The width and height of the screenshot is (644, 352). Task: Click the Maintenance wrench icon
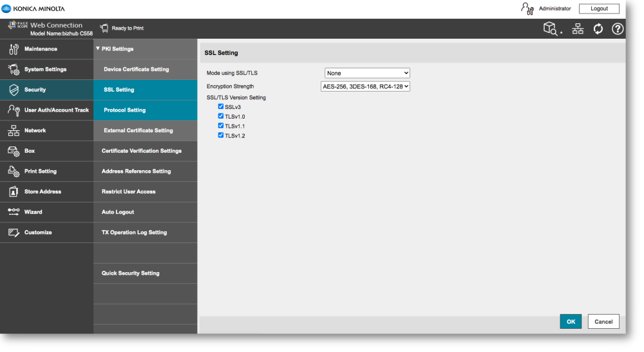pyautogui.click(x=14, y=49)
